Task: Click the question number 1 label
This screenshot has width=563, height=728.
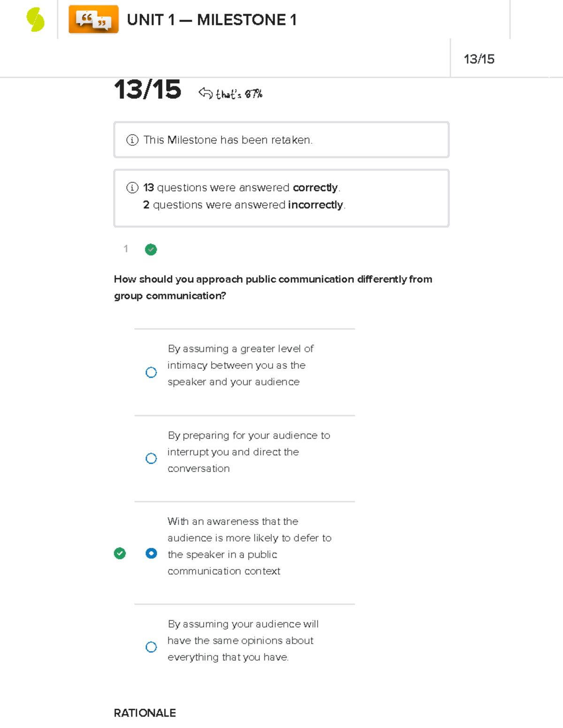Action: (x=126, y=249)
